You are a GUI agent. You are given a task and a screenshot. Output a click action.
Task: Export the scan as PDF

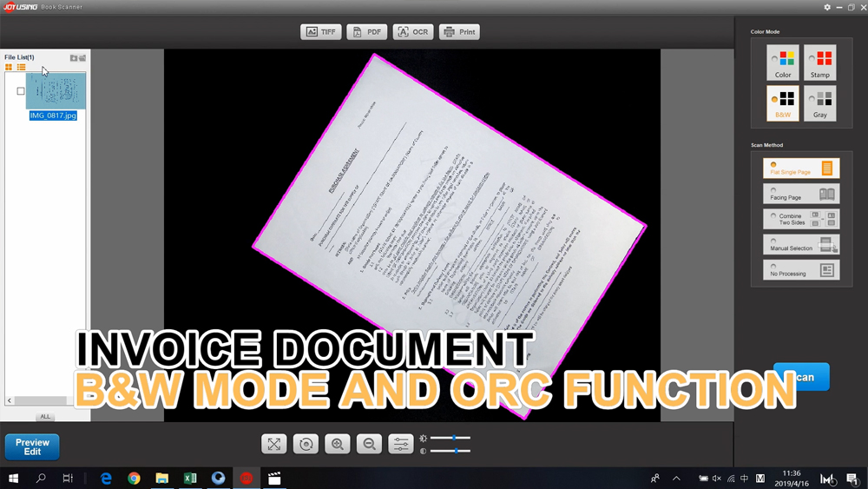pyautogui.click(x=367, y=32)
